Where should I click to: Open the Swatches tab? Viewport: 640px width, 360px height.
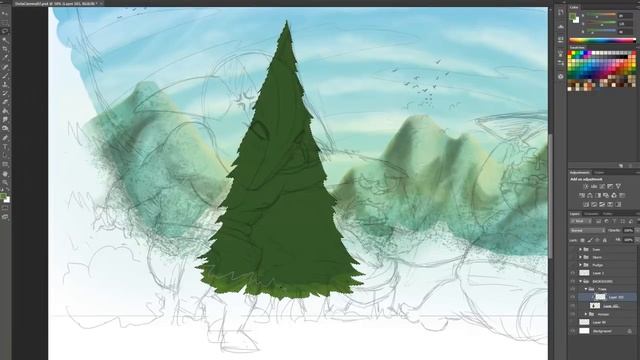tap(577, 48)
